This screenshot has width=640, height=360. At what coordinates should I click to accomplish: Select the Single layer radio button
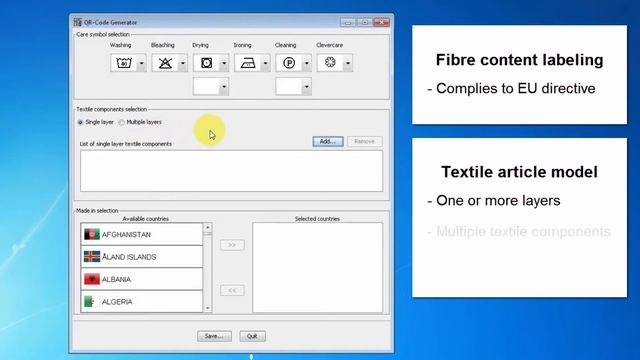(x=80, y=122)
